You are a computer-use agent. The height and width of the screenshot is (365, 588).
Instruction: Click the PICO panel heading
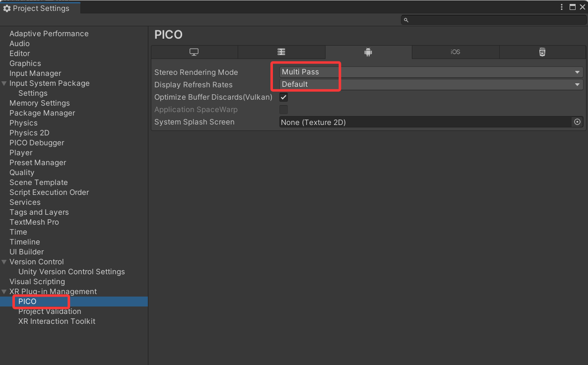coord(168,35)
